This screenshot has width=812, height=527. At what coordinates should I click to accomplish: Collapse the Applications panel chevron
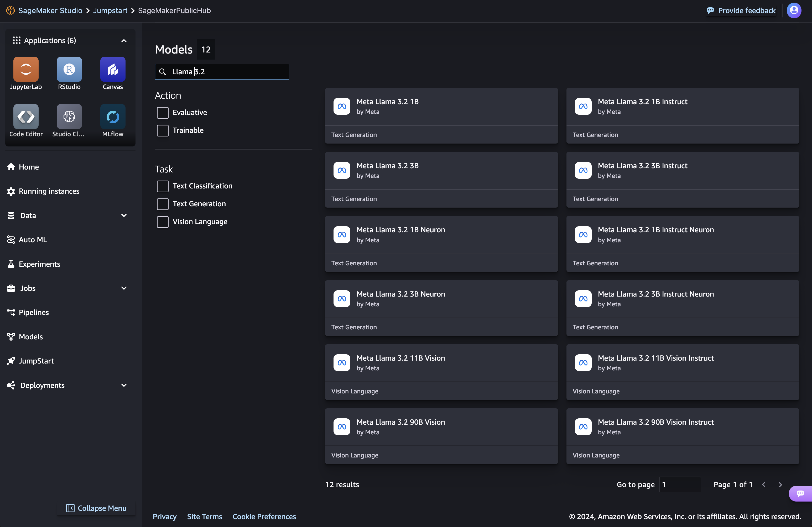tap(124, 41)
